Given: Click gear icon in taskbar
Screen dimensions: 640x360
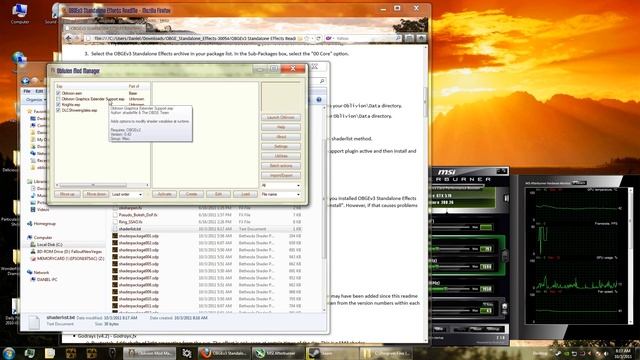Looking at the screenshot, I should tap(187, 353).
